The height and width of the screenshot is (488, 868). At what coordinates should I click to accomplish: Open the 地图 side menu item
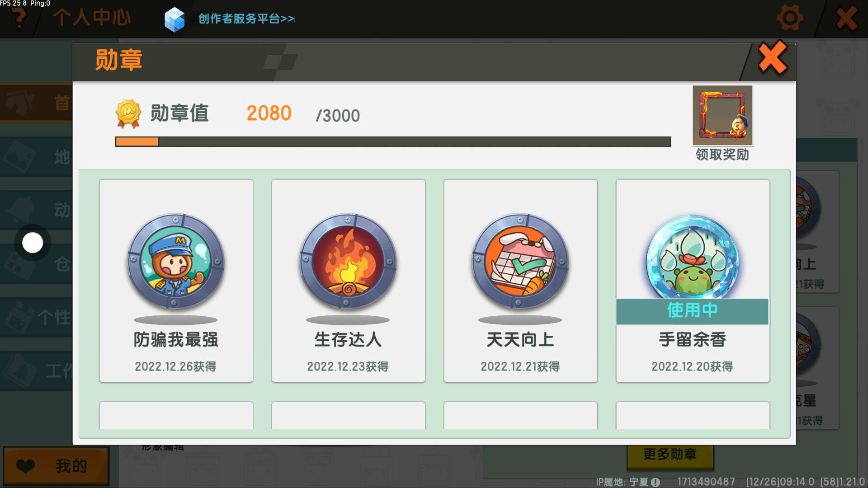tap(36, 157)
